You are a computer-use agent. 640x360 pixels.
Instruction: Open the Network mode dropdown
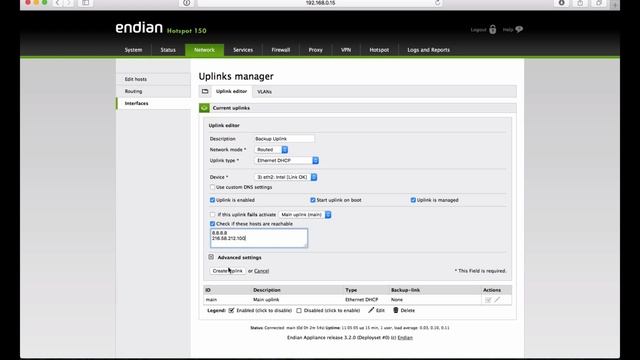click(271, 150)
